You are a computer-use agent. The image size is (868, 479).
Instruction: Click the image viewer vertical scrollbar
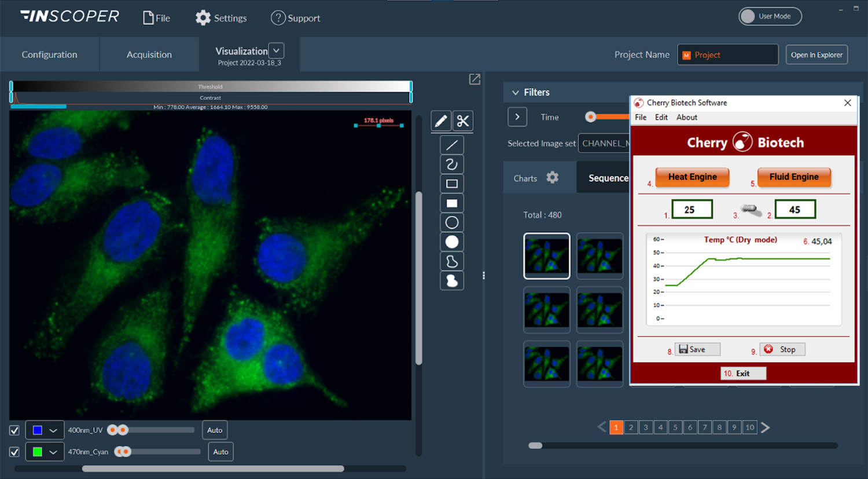tap(419, 278)
